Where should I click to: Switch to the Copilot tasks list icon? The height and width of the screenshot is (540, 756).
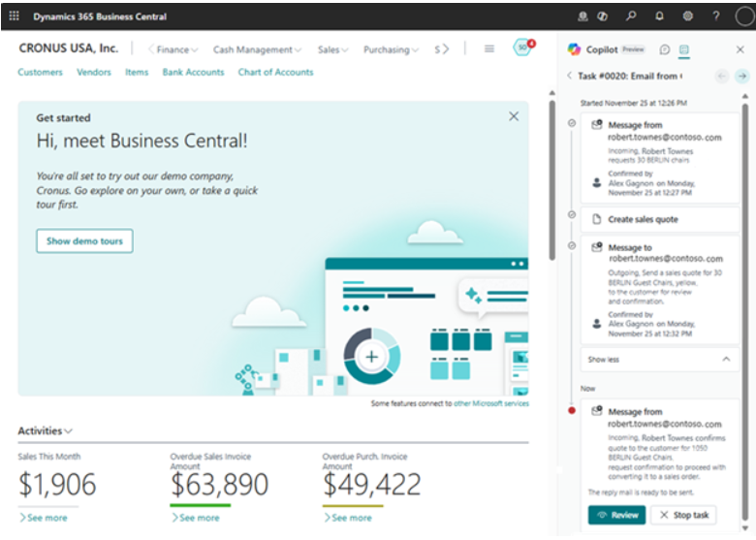683,49
